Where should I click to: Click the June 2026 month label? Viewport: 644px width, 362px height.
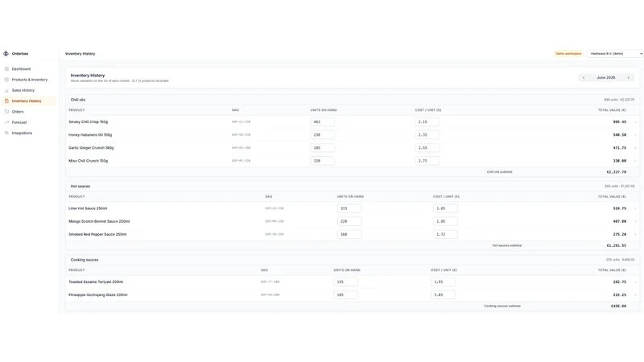(x=606, y=77)
